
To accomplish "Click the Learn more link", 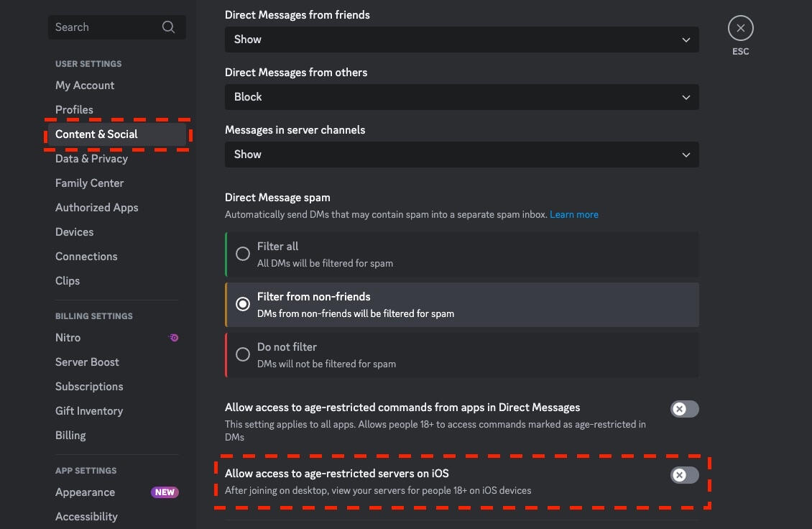I will [574, 214].
